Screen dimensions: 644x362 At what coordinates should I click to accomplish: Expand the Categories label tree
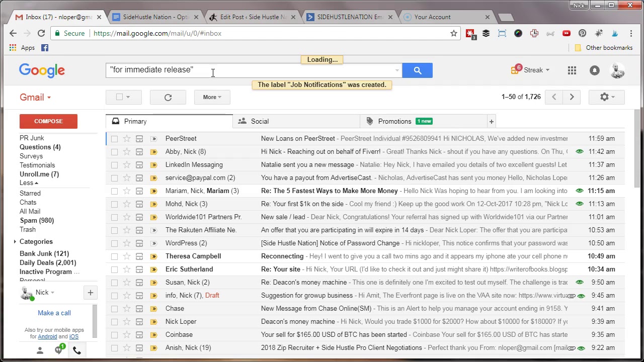click(x=15, y=242)
